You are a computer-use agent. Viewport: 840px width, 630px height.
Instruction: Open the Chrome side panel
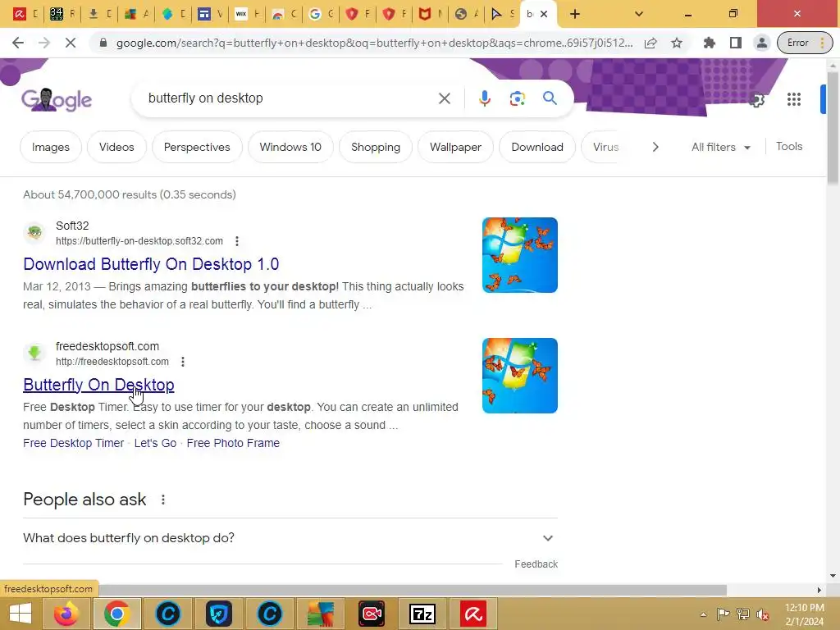point(736,43)
